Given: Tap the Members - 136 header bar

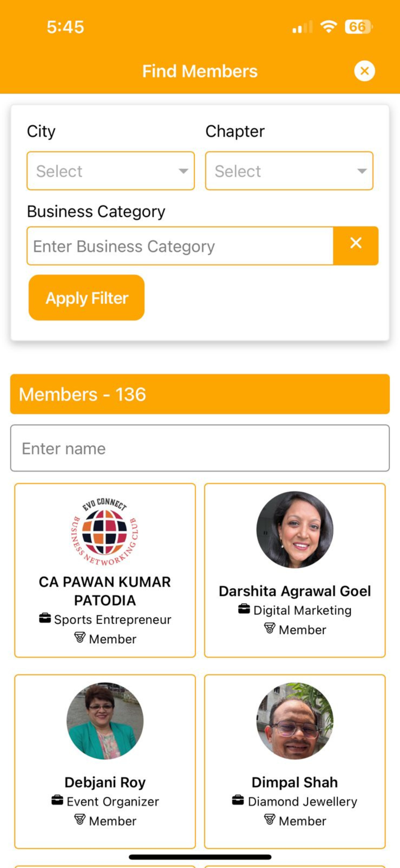Looking at the screenshot, I should (200, 394).
